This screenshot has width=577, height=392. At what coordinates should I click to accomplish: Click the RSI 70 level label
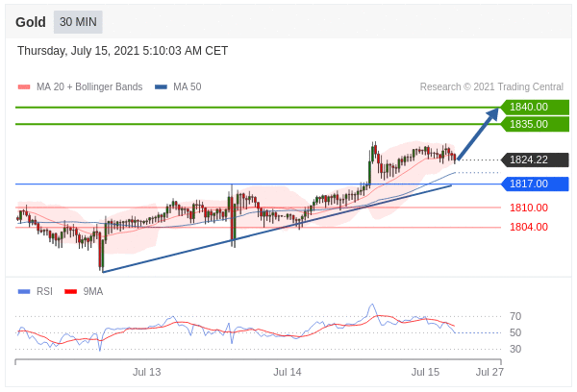[x=515, y=316]
